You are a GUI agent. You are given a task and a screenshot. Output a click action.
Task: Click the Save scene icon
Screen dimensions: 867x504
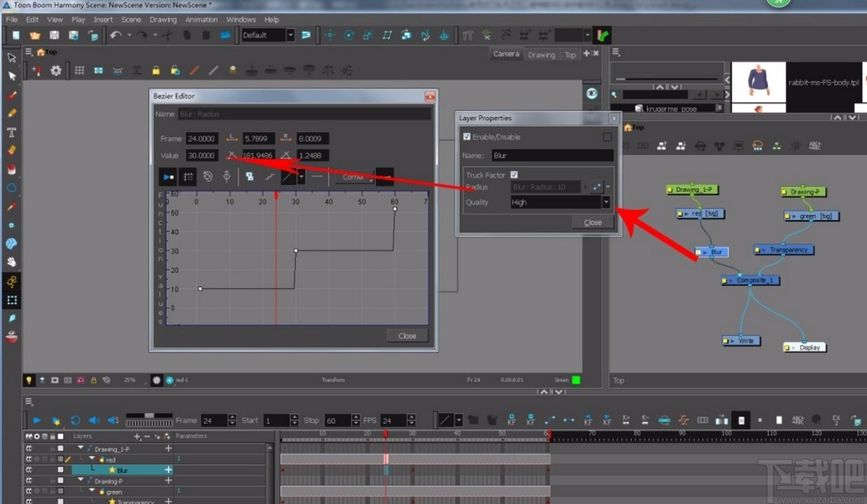pos(54,35)
